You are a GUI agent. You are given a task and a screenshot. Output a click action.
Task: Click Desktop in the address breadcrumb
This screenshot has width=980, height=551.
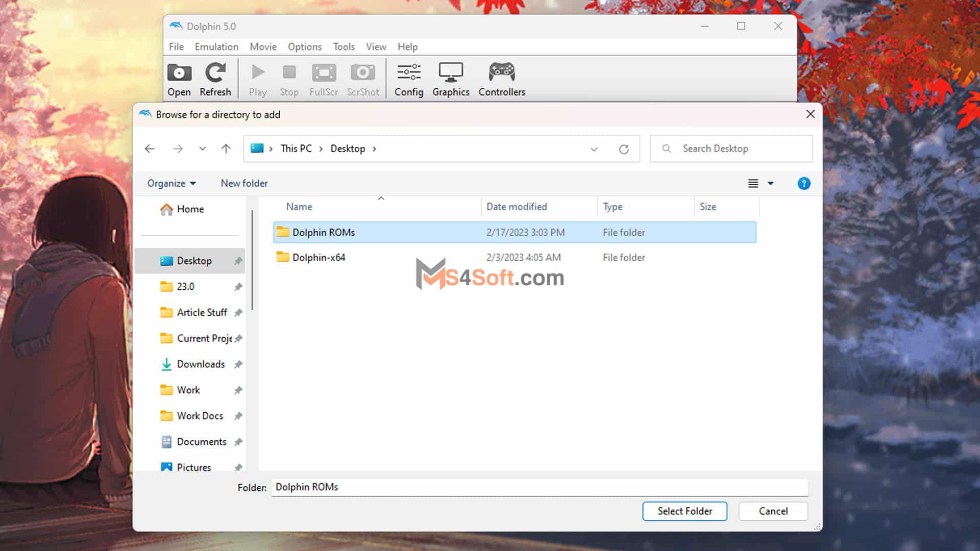click(x=348, y=148)
